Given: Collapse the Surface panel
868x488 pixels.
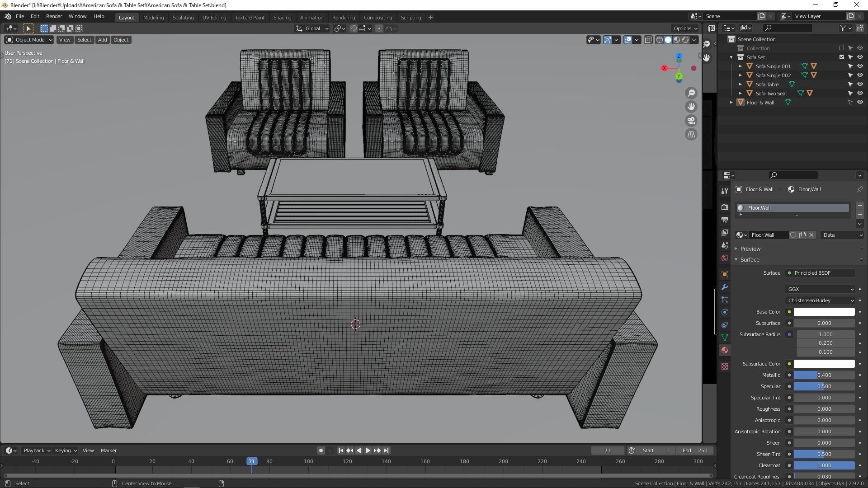Looking at the screenshot, I should [x=750, y=259].
